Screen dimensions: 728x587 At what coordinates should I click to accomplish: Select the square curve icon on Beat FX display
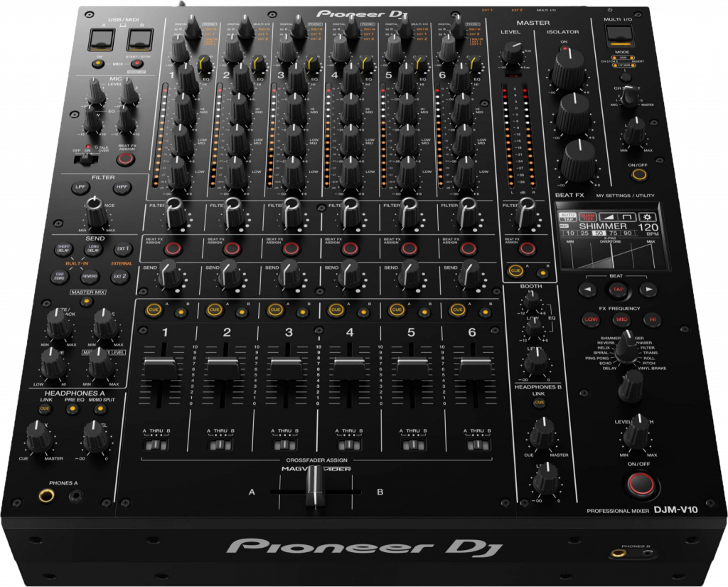coord(627,217)
